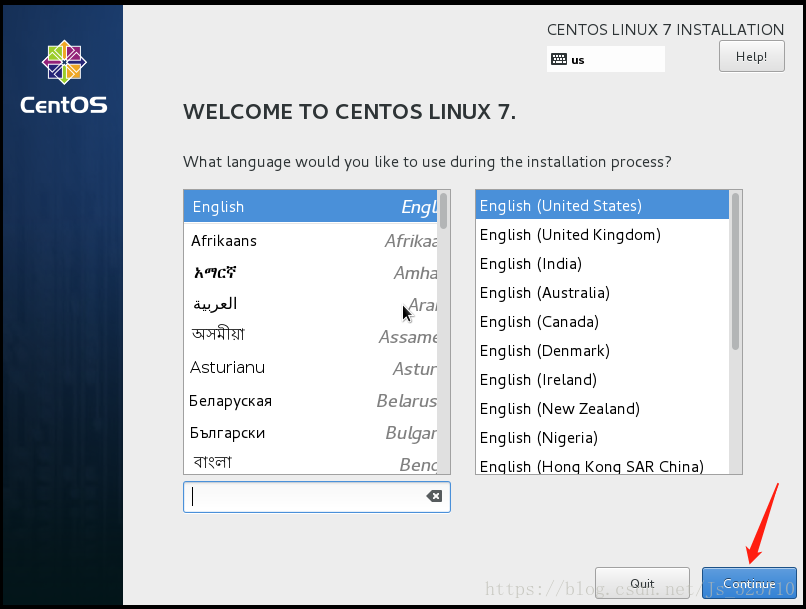806x609 pixels.
Task: Click the locale list scrollbar thumb
Action: [736, 271]
